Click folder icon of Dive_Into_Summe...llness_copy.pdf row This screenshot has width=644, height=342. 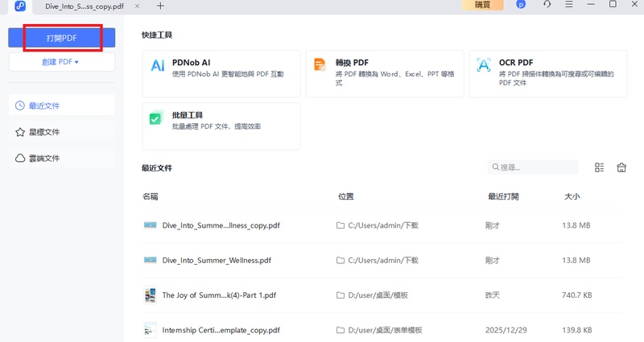point(340,225)
